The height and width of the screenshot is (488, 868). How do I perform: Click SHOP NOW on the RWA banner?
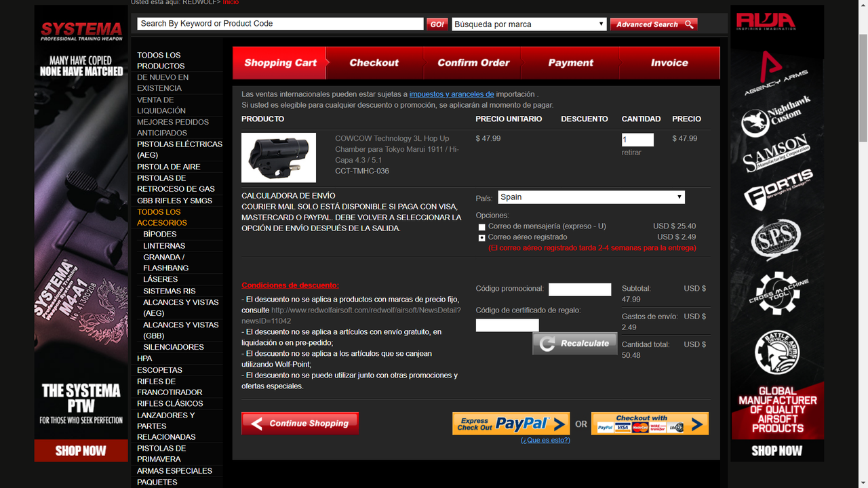pos(777,451)
